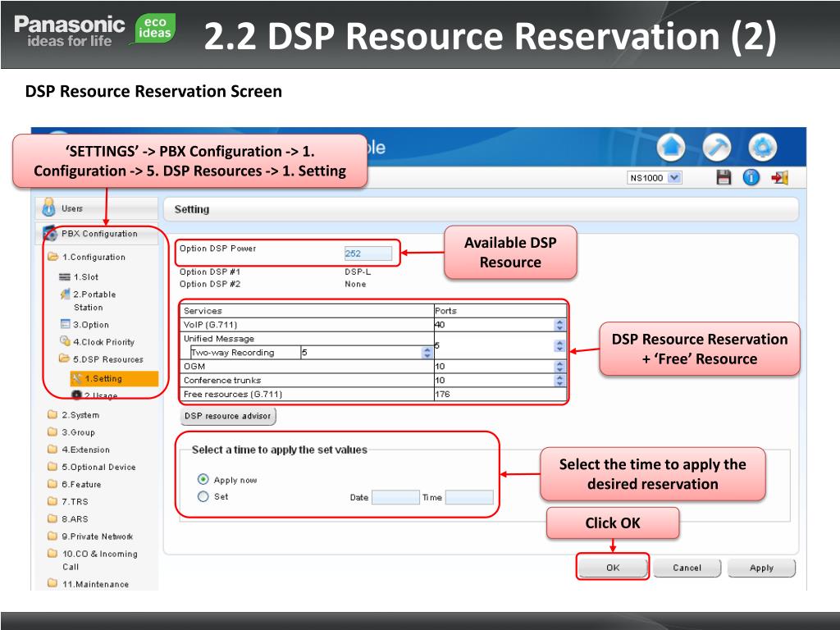The image size is (840, 630).
Task: Adjust Unified Message ports stepper
Action: [559, 345]
